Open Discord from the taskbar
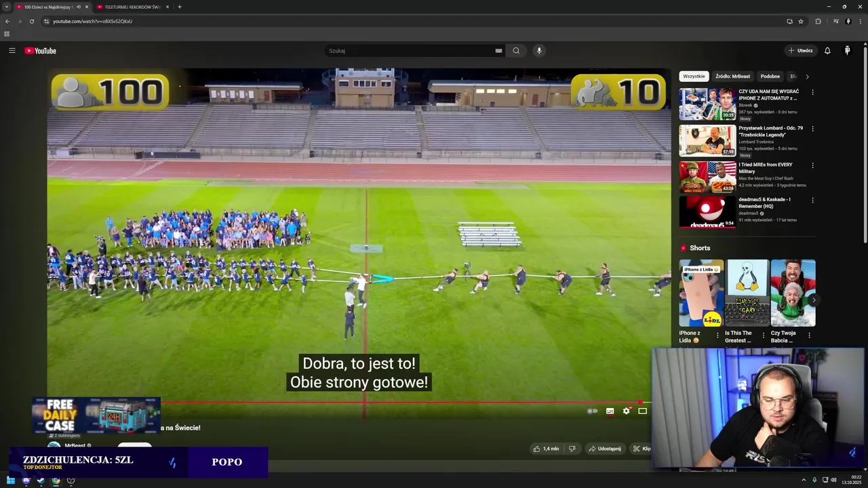The image size is (868, 488). click(26, 481)
